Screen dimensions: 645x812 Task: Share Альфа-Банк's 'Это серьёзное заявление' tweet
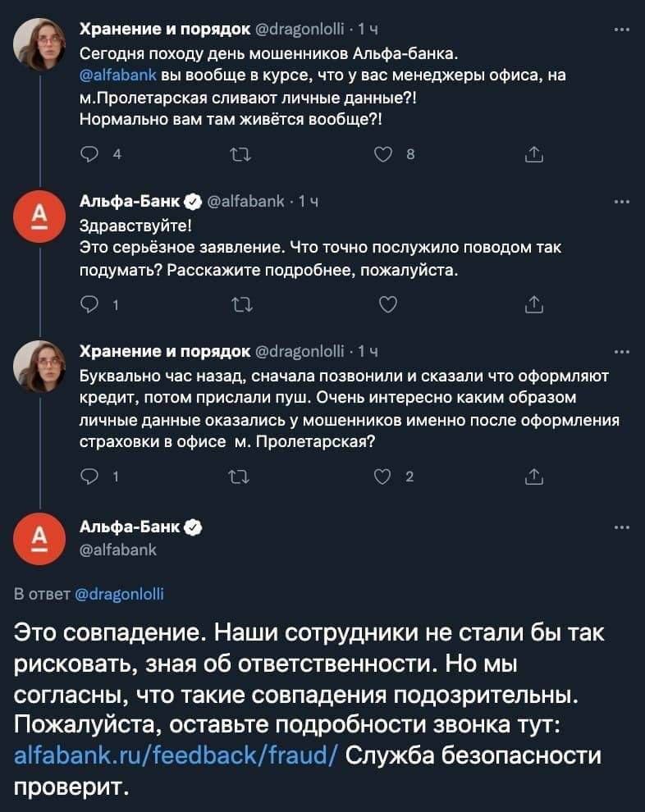click(x=534, y=304)
